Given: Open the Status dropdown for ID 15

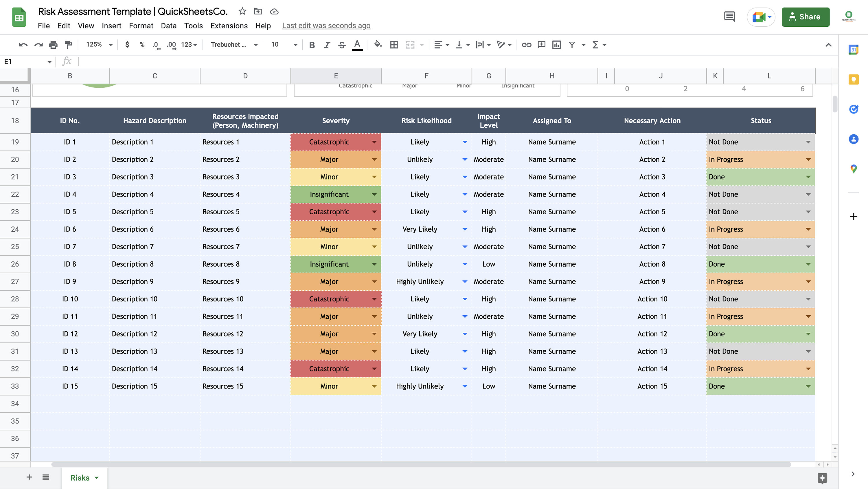Looking at the screenshot, I should 808,386.
